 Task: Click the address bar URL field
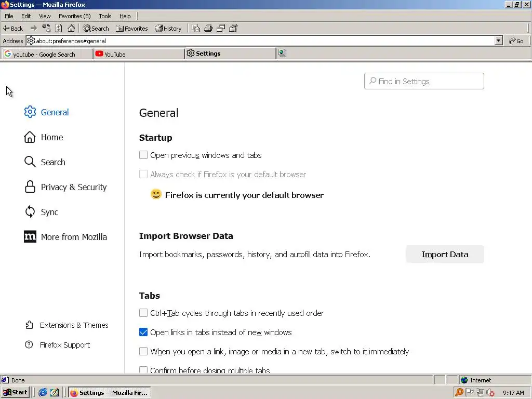click(261, 41)
